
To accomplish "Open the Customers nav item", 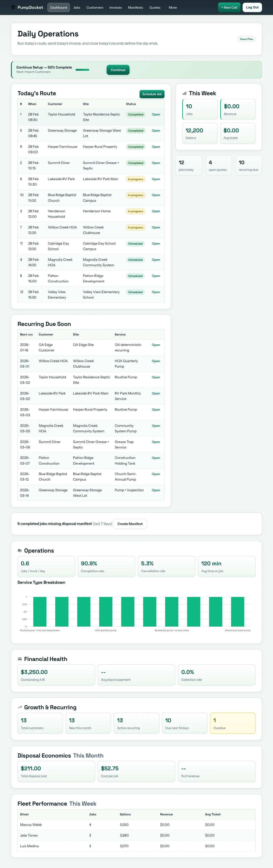I will pos(95,8).
